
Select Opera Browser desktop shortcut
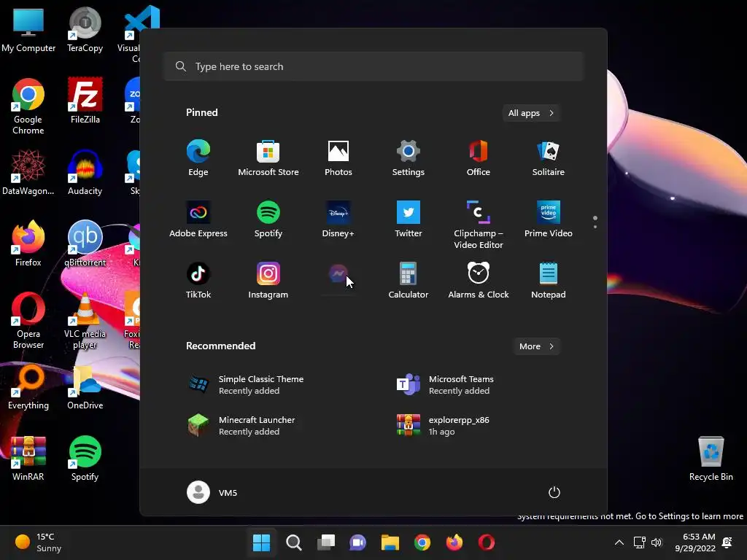tap(28, 321)
